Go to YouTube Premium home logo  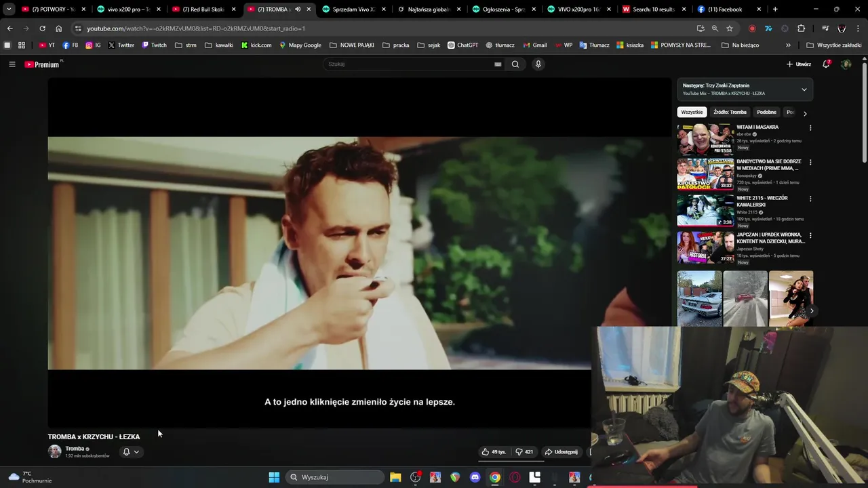coord(43,64)
